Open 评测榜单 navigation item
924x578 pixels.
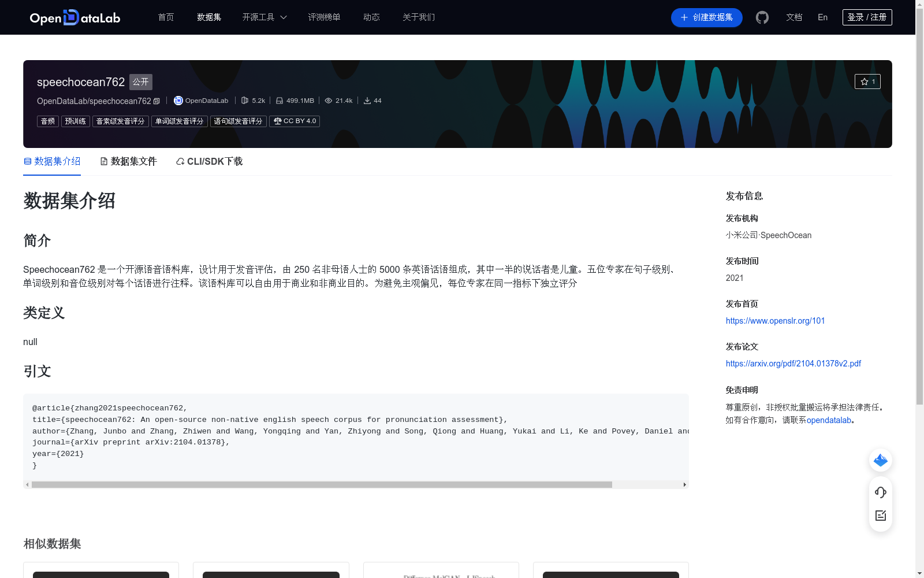pos(324,17)
